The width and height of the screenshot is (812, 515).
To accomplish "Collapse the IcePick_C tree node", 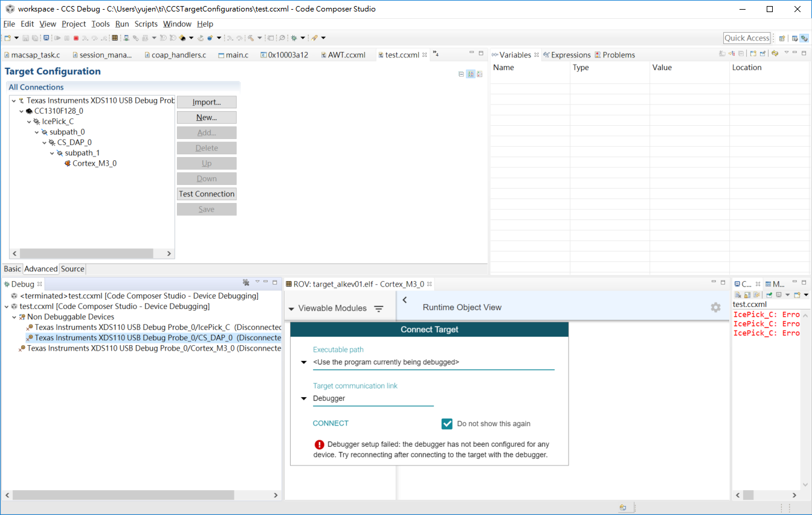I will pyautogui.click(x=29, y=121).
